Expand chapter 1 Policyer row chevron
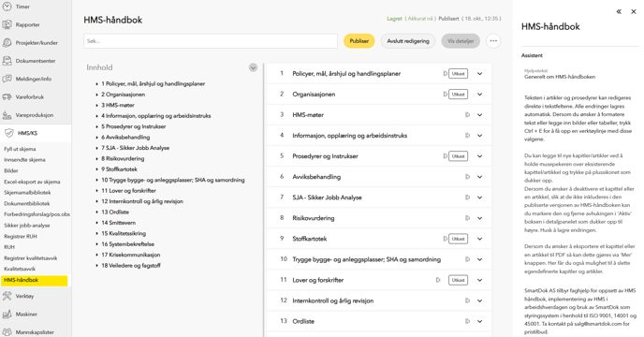Screen dimensions: 644x337 [479, 74]
